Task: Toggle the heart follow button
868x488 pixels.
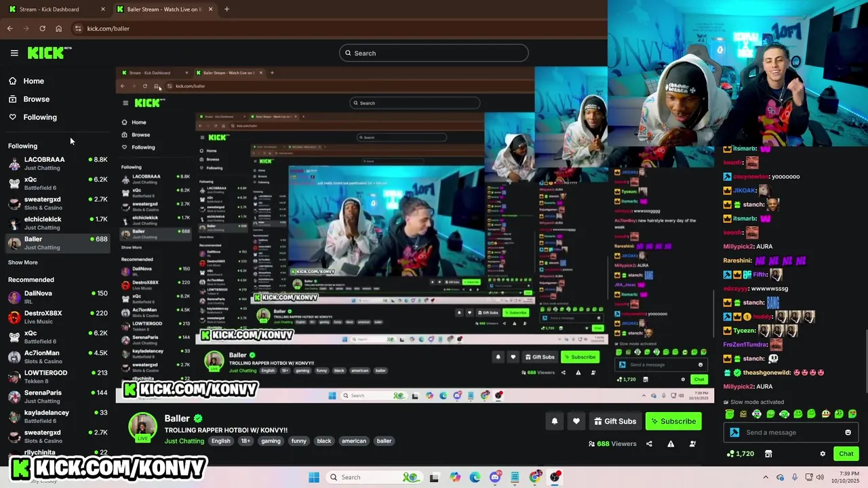Action: (x=576, y=422)
